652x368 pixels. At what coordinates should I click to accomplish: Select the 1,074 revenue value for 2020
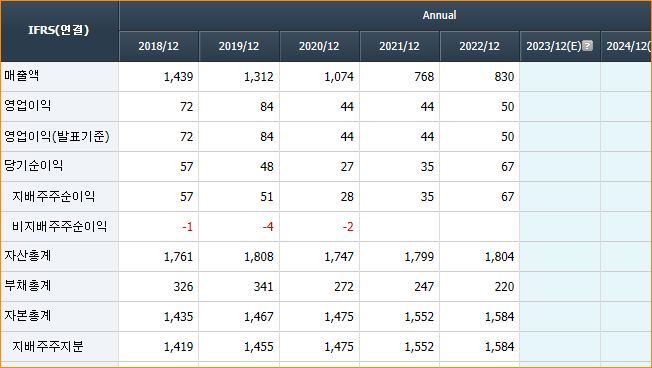[339, 77]
